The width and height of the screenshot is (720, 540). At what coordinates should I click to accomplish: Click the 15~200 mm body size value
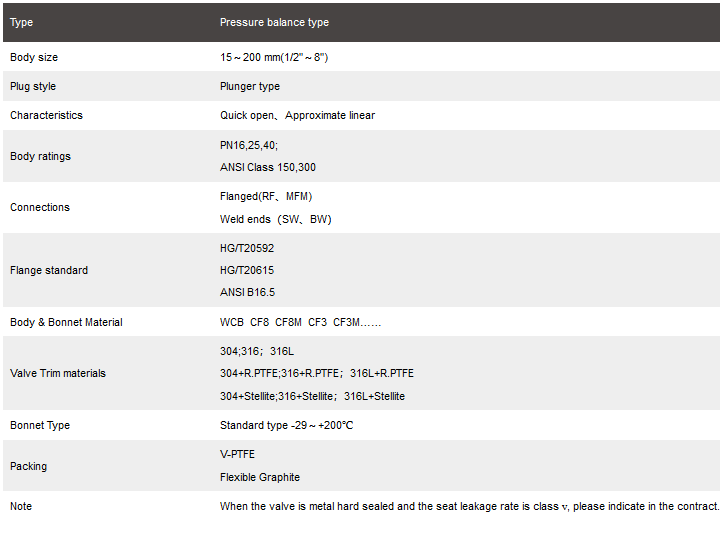pyautogui.click(x=274, y=57)
